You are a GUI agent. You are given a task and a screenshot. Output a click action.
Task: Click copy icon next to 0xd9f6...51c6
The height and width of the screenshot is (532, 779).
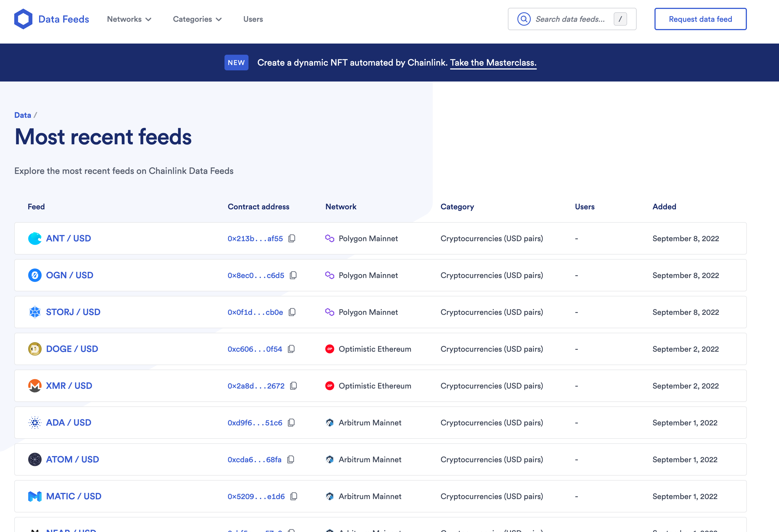click(x=291, y=423)
